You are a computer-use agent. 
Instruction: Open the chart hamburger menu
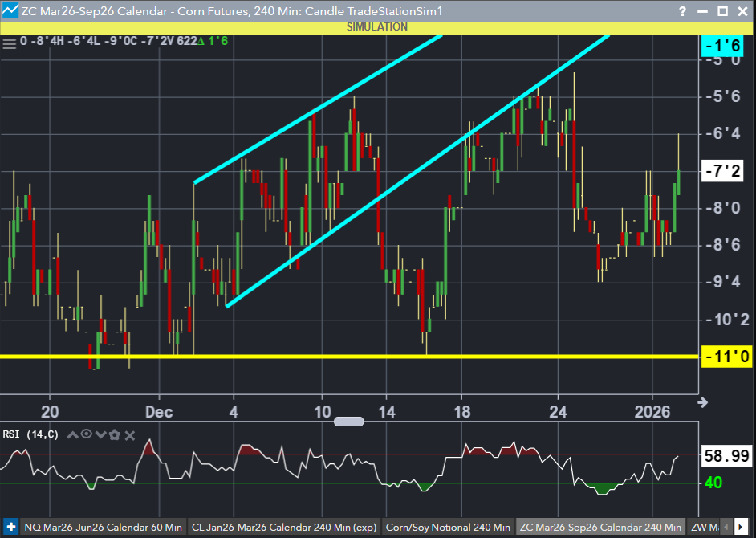click(10, 43)
